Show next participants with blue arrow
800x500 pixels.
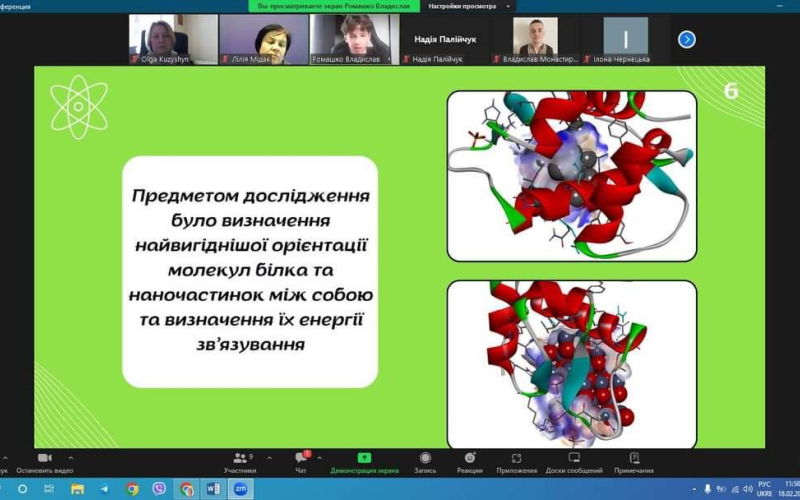pyautogui.click(x=686, y=39)
